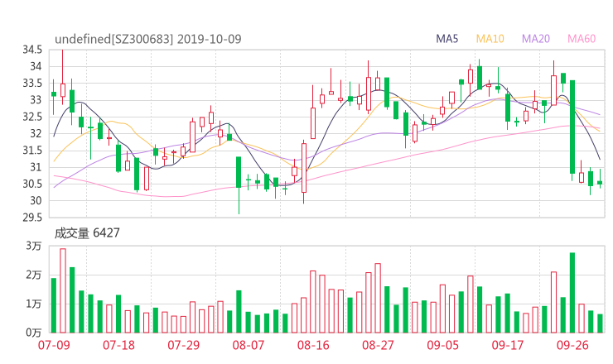This screenshot has width=613, height=364.
Task: Click the 3万 volume axis label
Action: coord(34,246)
